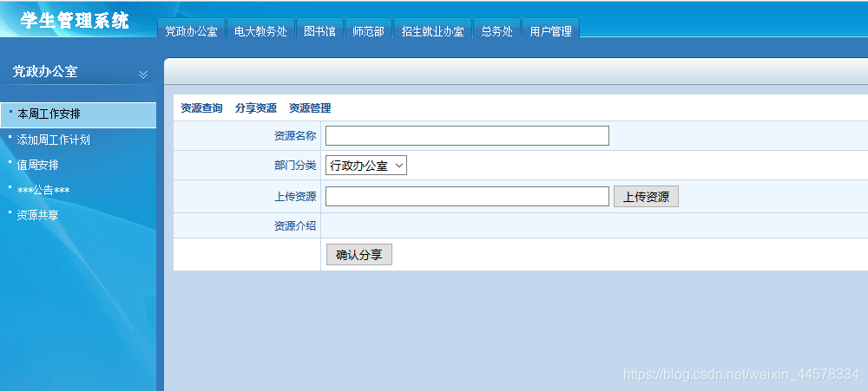Open the 资源管理 link

click(x=310, y=108)
